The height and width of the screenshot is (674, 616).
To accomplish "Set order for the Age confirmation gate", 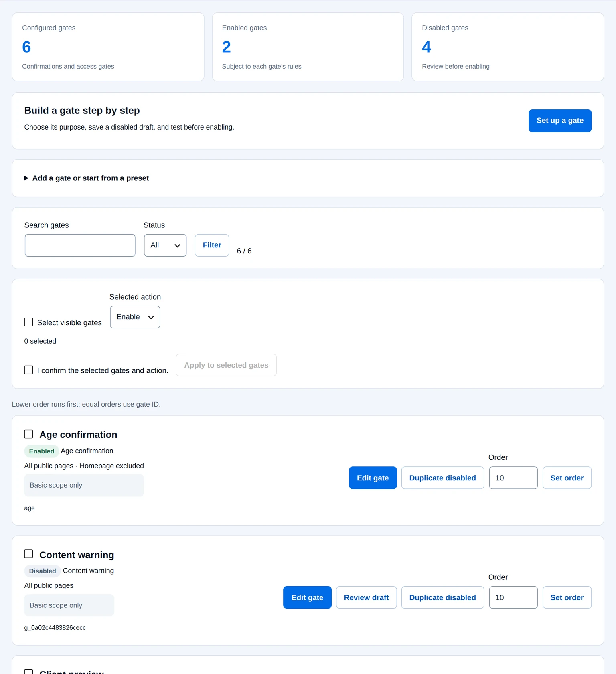I will coord(567,478).
